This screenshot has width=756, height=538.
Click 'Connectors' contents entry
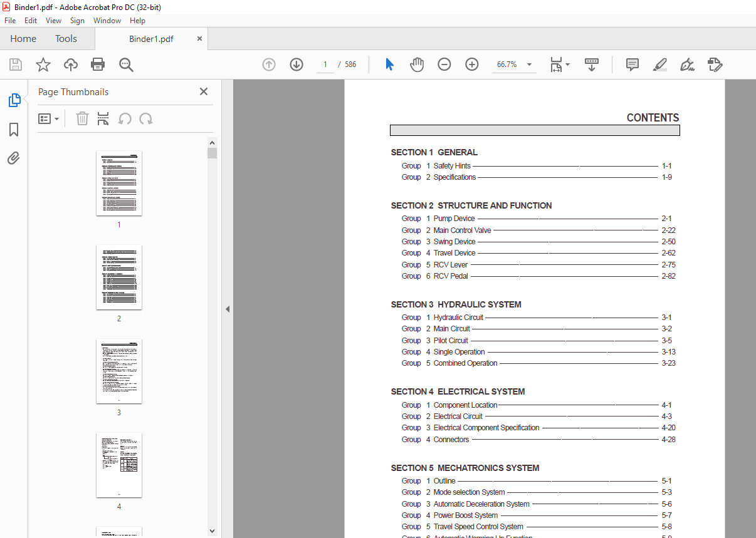click(451, 440)
